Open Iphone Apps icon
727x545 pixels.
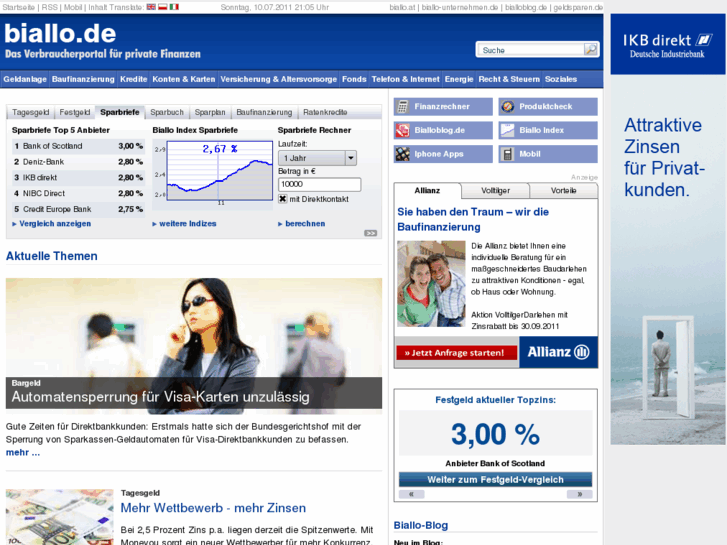(402, 154)
